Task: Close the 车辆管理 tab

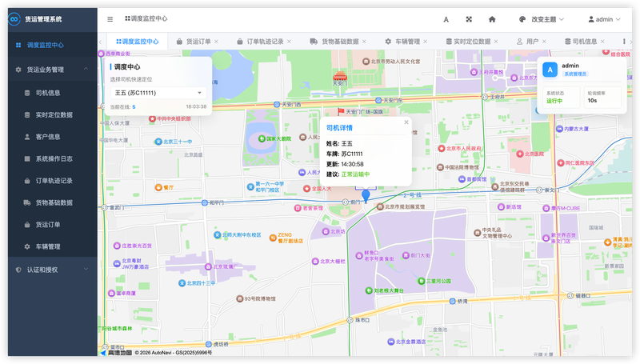Action: pos(426,42)
